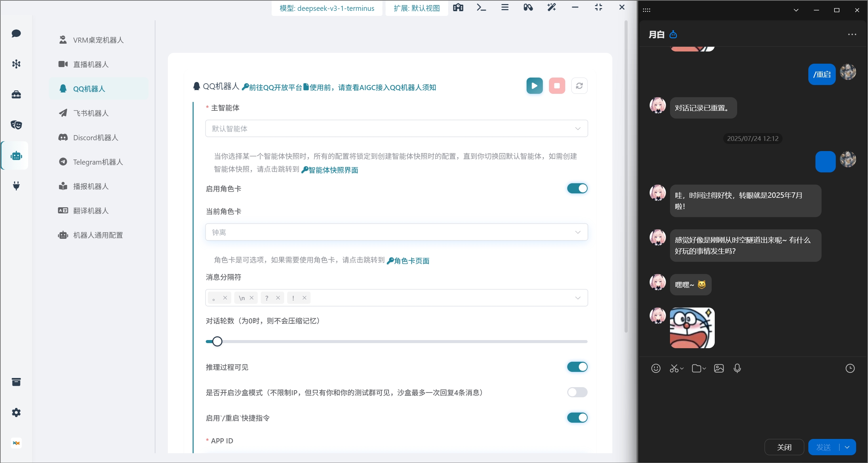The width and height of the screenshot is (868, 463).
Task: Open the chat bubble sidebar icon
Action: coord(16,33)
